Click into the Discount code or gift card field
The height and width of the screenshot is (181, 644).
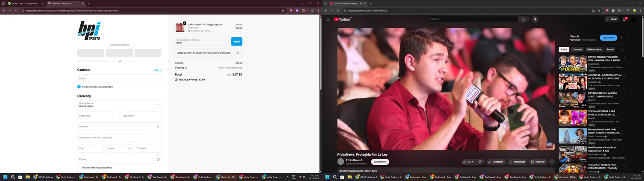coord(202,41)
